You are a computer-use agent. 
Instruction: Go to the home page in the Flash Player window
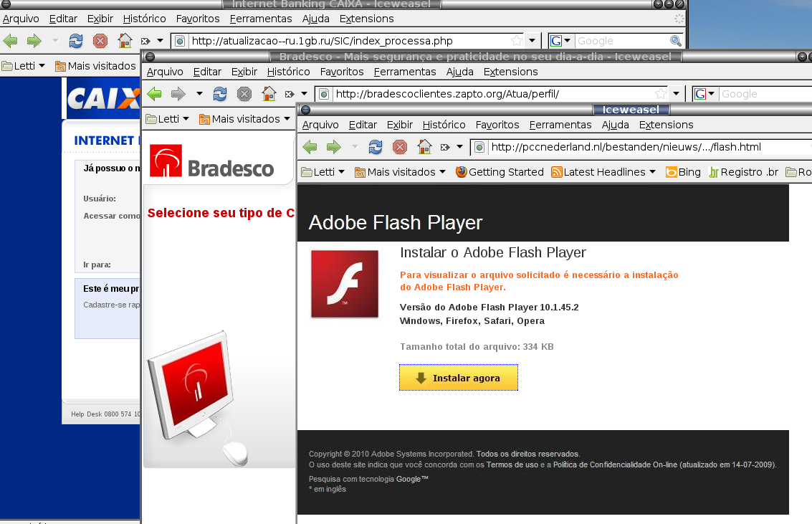[x=424, y=147]
